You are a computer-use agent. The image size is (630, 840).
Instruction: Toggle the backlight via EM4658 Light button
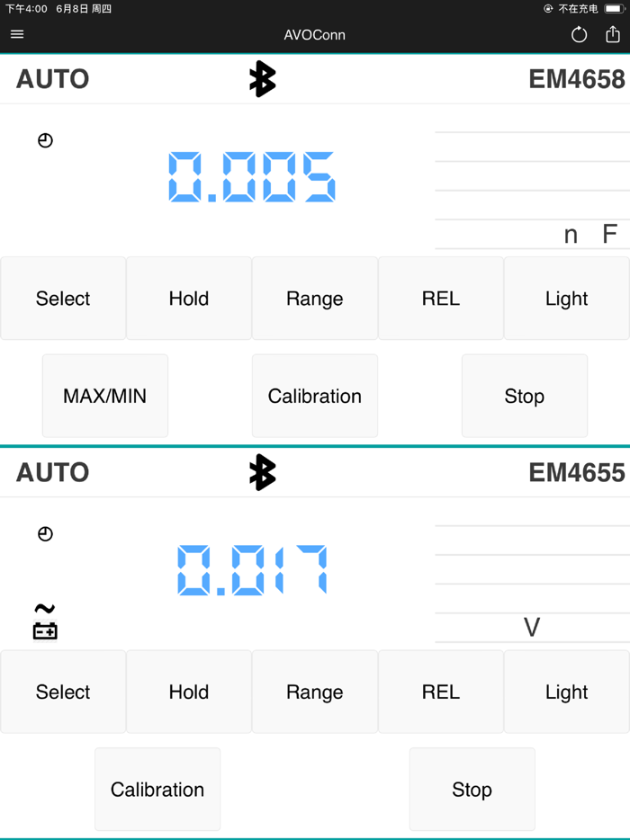click(566, 298)
